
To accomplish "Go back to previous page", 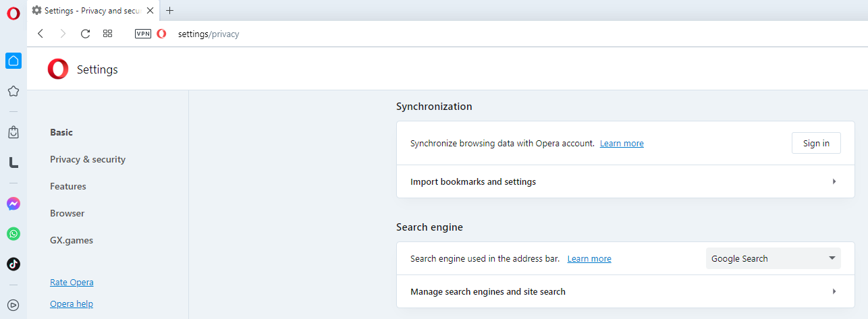I will (x=40, y=34).
